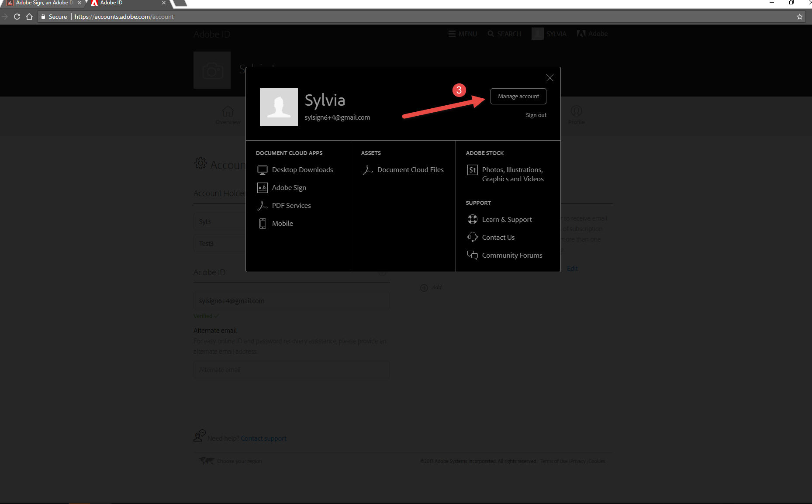812x504 pixels.
Task: Click the Adobe ID email input field
Action: click(292, 300)
